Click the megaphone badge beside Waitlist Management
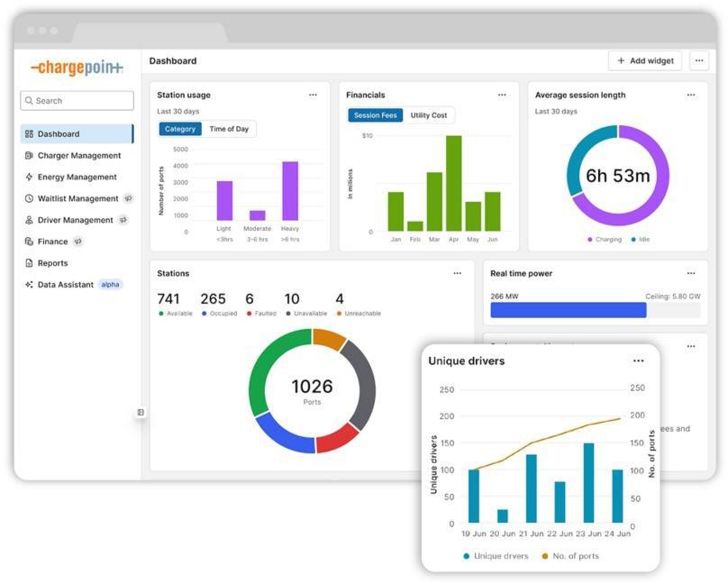The image size is (728, 584). click(129, 198)
